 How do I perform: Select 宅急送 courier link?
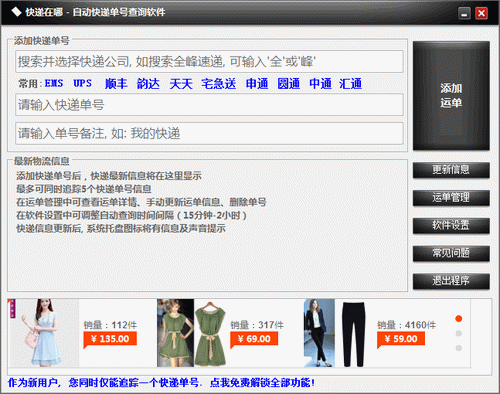[219, 83]
